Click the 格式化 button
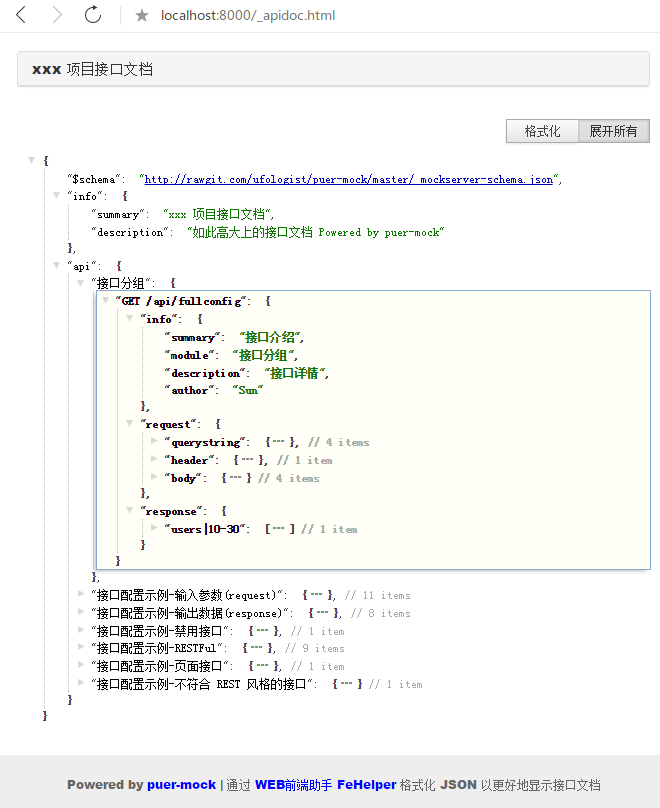The height and width of the screenshot is (808, 660). pos(542,131)
